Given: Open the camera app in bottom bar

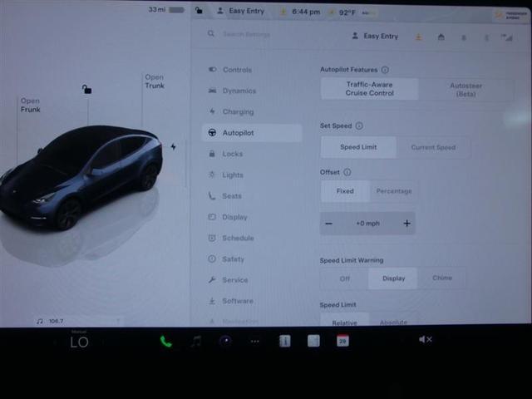Looking at the screenshot, I should [225, 341].
